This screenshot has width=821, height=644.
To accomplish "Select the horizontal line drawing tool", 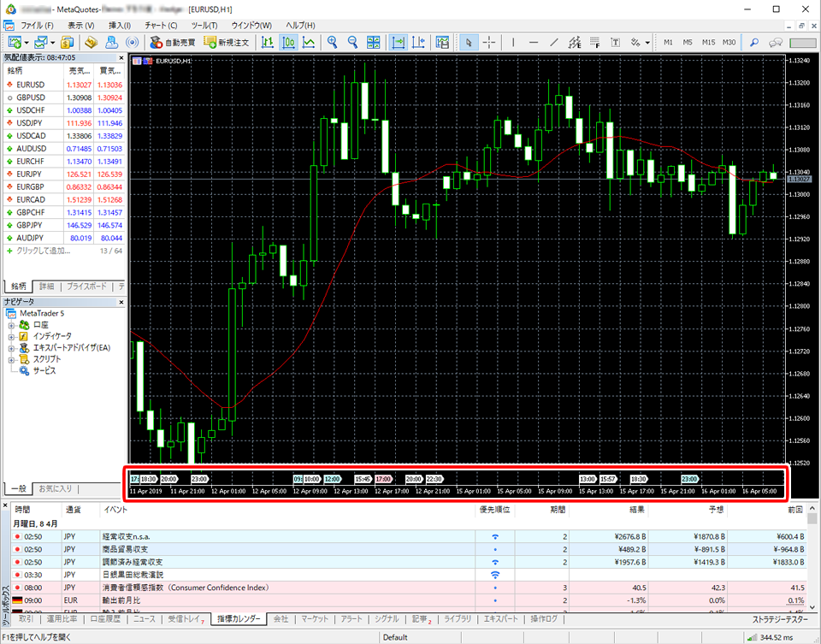I will tap(533, 42).
